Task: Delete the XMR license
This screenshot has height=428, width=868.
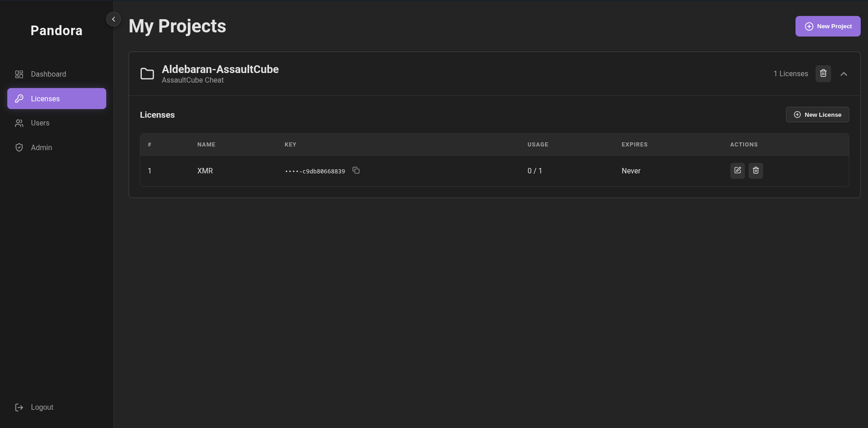Action: point(756,171)
